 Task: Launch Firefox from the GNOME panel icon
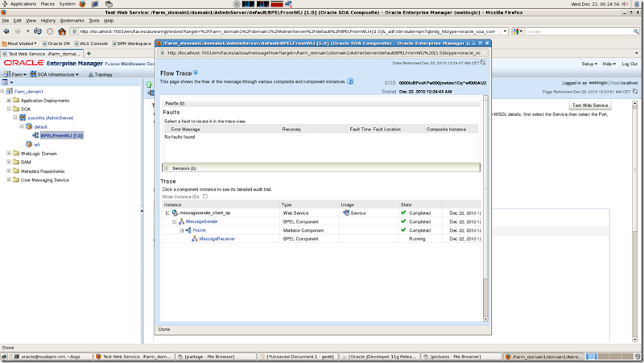82,4
